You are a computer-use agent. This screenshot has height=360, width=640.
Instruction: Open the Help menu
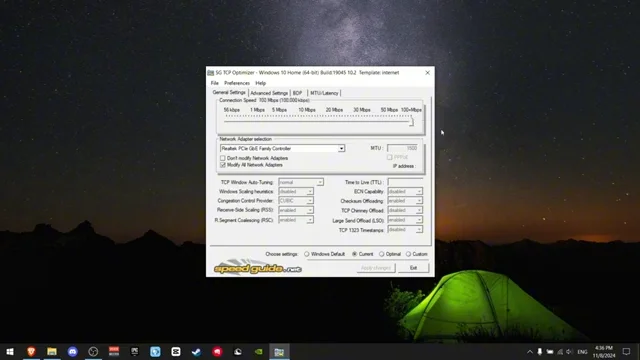click(x=260, y=83)
